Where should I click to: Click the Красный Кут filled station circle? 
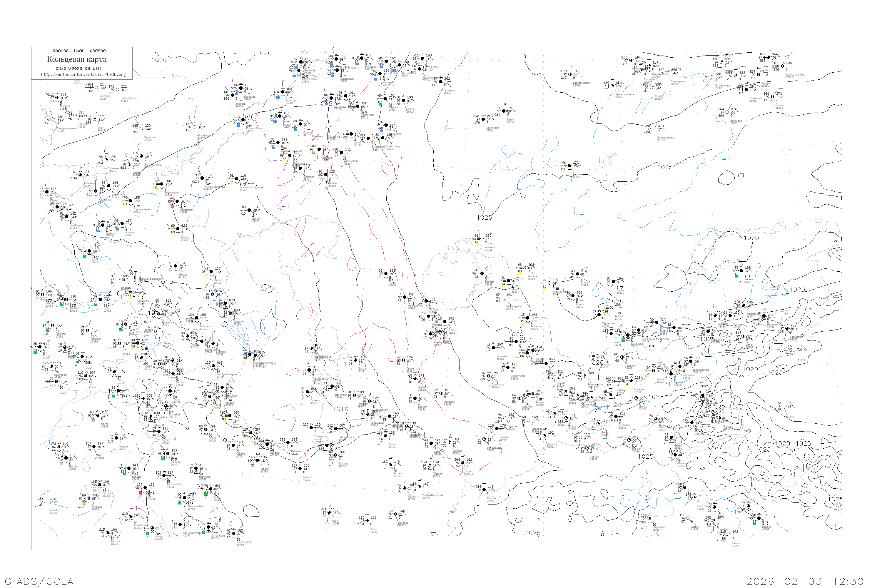point(243,120)
